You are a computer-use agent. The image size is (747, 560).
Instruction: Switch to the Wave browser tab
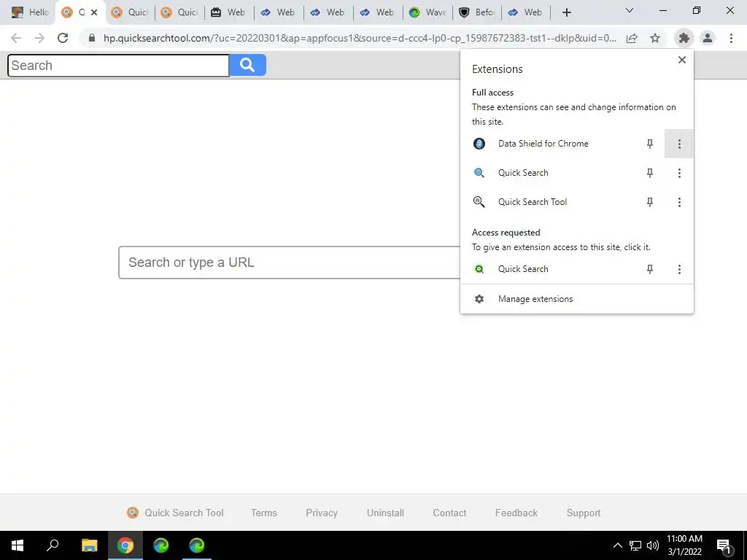(427, 12)
